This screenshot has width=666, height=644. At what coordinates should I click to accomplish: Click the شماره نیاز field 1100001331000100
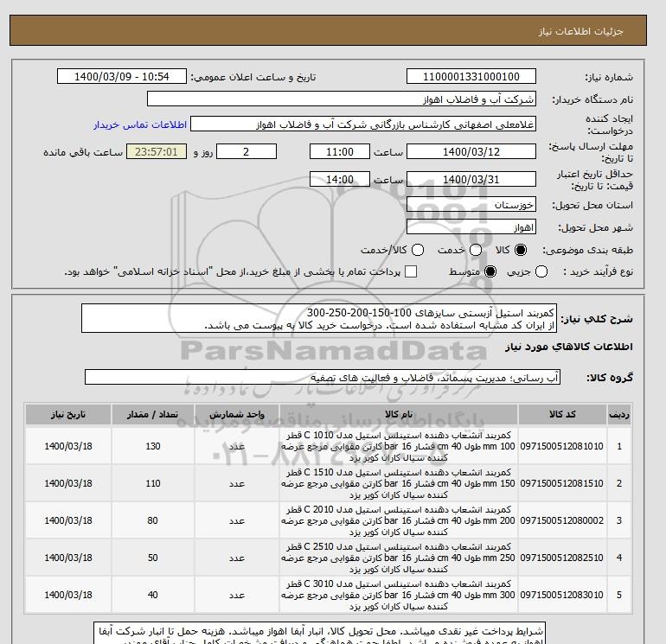tap(471, 76)
